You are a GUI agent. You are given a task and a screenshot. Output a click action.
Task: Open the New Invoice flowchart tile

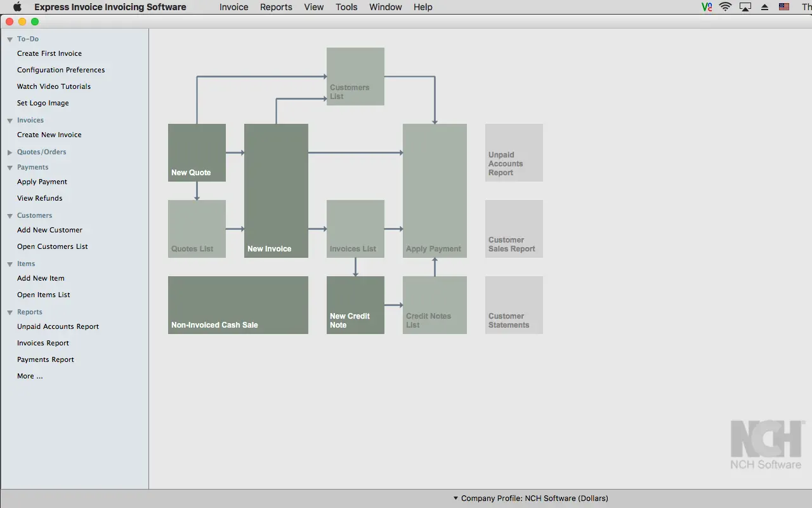pos(276,190)
